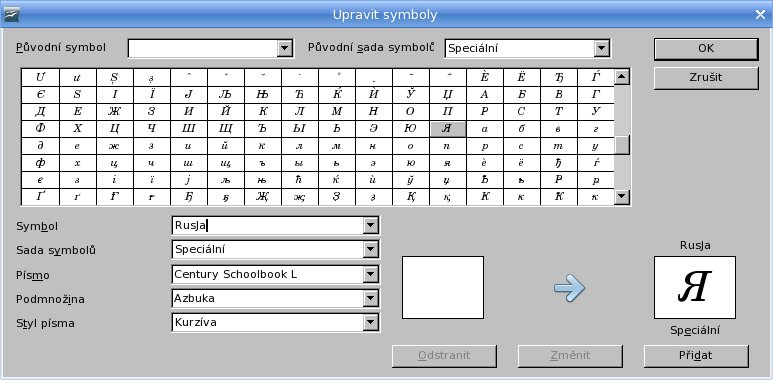
Task: Click the Zrušit cancel button
Action: point(705,77)
